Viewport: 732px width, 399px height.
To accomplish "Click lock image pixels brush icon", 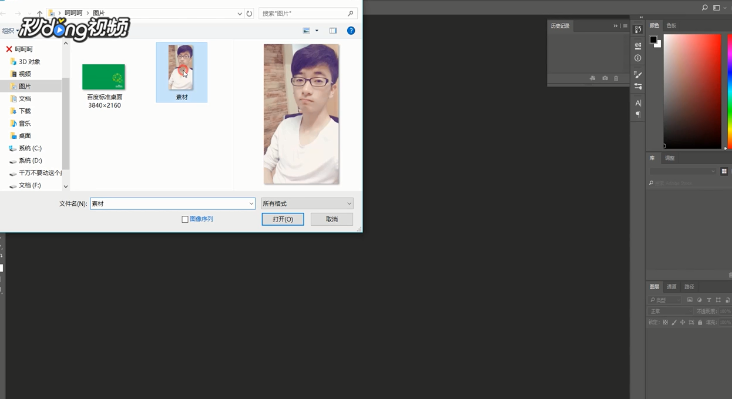I will pyautogui.click(x=674, y=322).
